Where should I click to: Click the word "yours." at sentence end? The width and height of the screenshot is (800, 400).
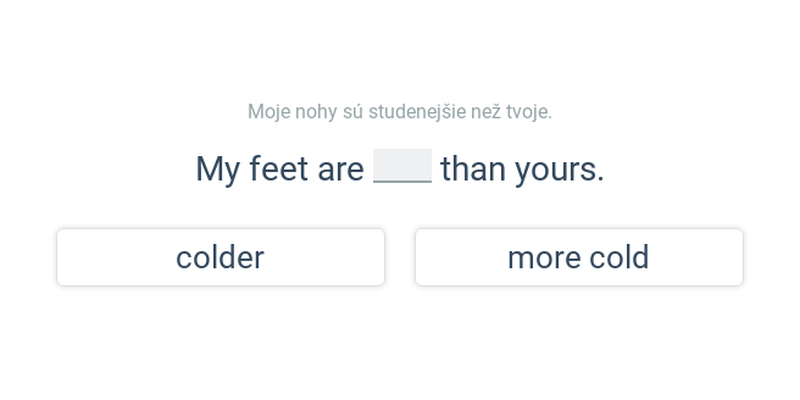559,169
